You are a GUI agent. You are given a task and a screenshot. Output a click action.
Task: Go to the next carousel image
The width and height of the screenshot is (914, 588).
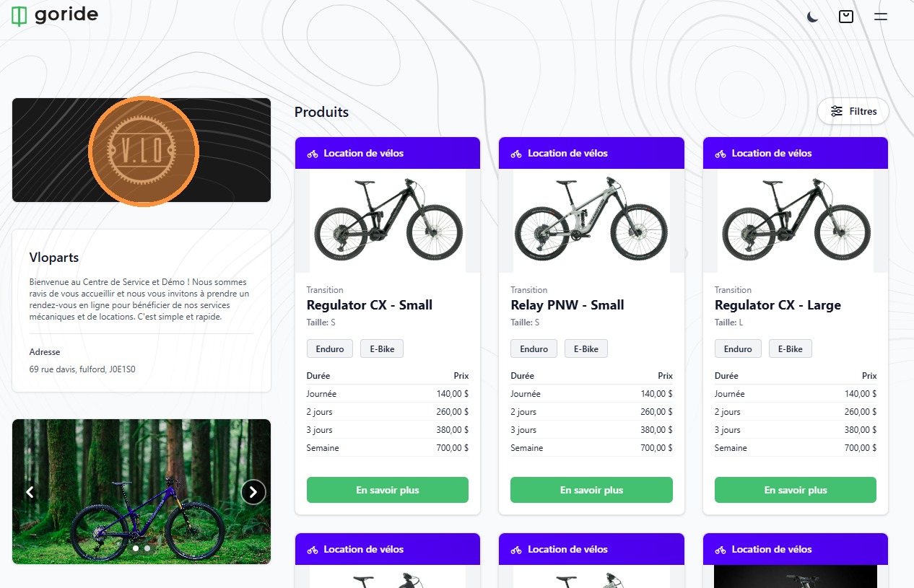tap(253, 492)
